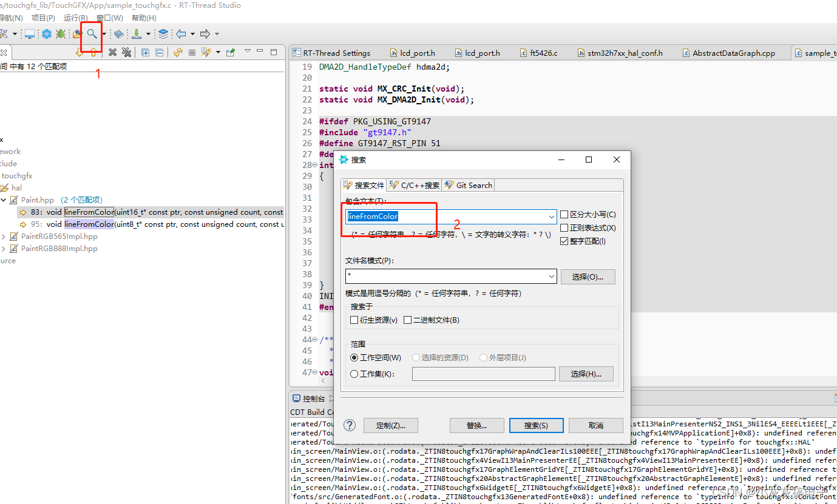Viewport: 837px width, 504px height.
Task: Expand the PaintRGB565Impl.hpp result node
Action: (x=4, y=237)
